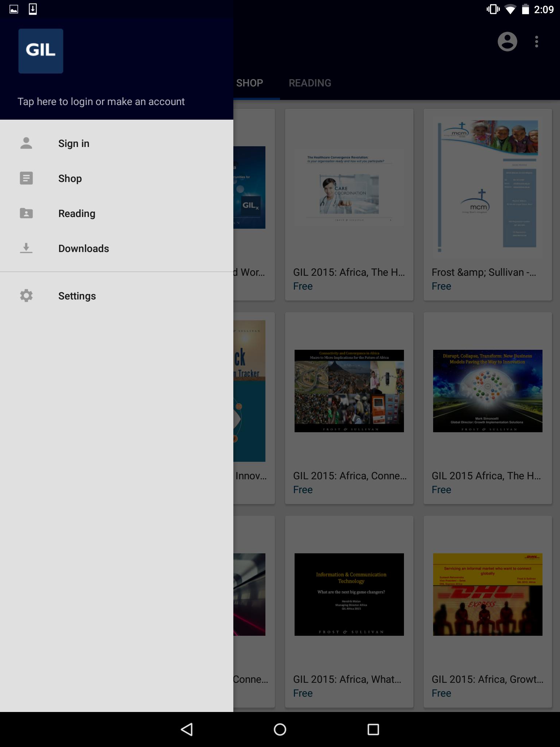This screenshot has height=747, width=560.
Task: Tap Free under Frost &amp; Sullivan
Action: click(442, 286)
